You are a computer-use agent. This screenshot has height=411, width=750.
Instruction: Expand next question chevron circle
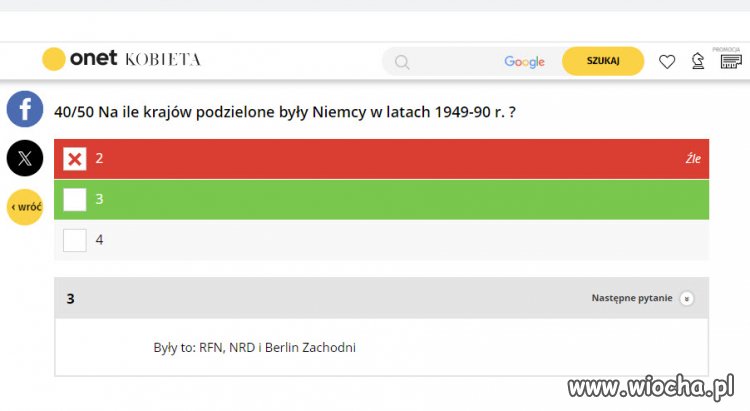687,299
